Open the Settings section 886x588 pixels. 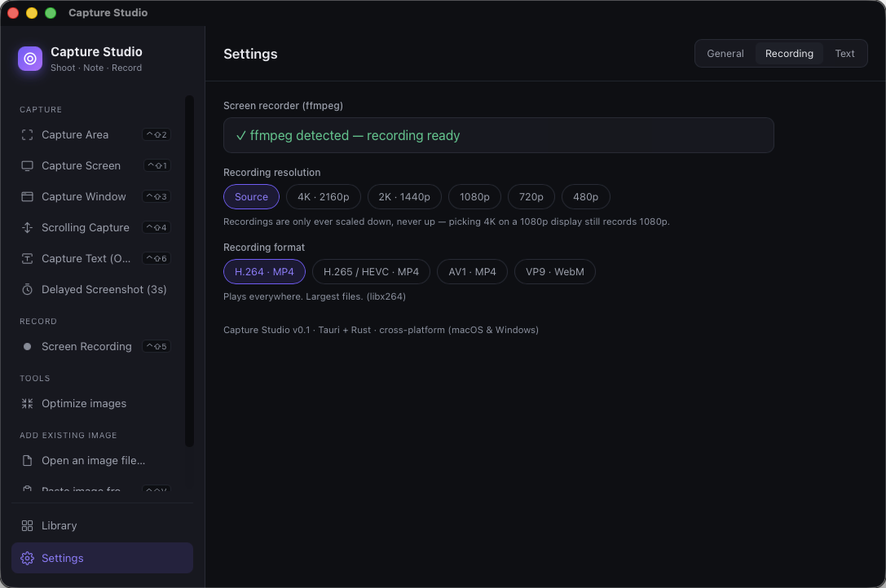[x=102, y=559]
